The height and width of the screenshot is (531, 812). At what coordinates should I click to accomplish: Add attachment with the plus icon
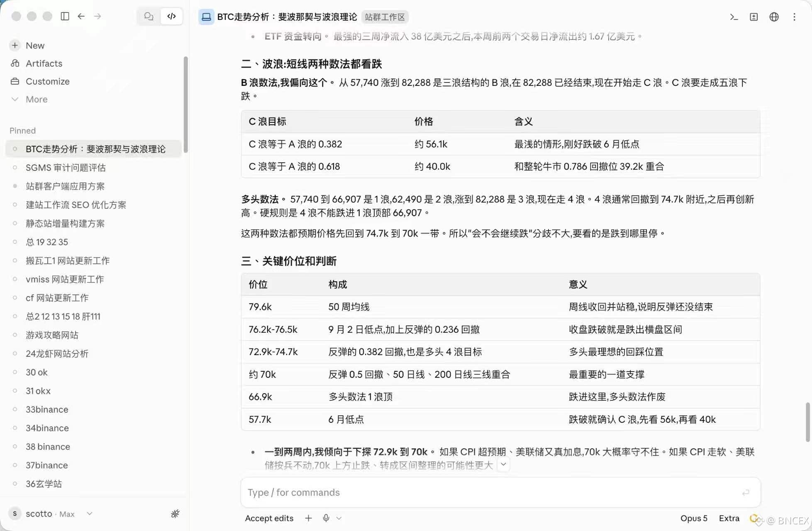pos(308,518)
